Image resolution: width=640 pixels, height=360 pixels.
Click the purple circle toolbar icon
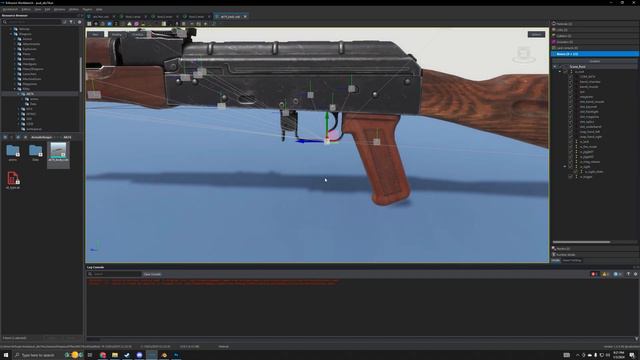[136, 24]
